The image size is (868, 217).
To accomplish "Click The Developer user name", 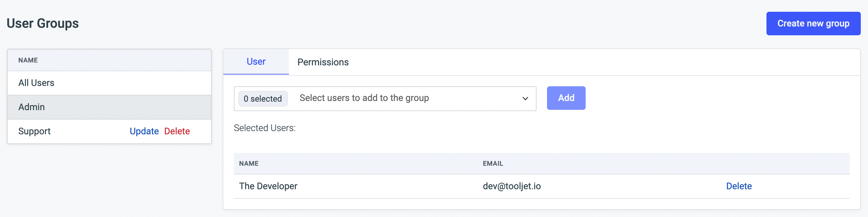I will (x=268, y=186).
